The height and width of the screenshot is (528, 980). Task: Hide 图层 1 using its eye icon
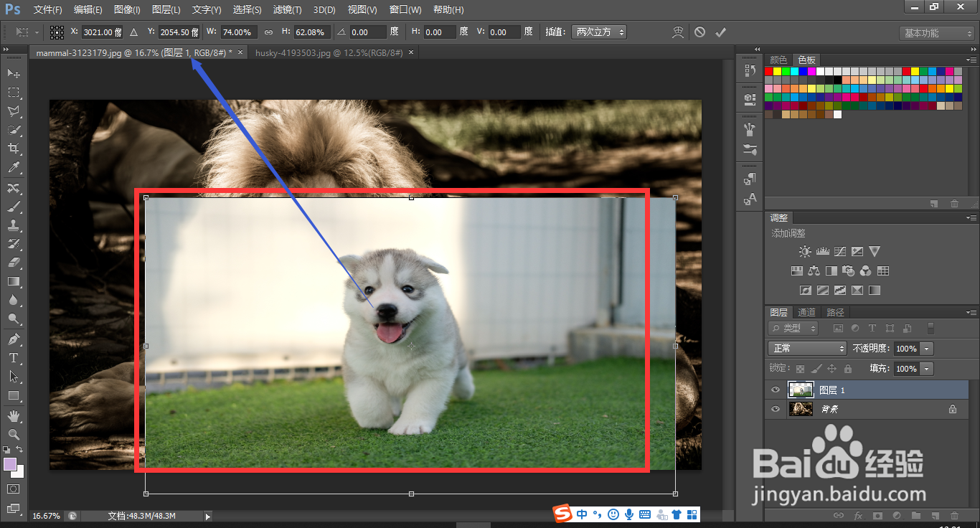pos(775,390)
